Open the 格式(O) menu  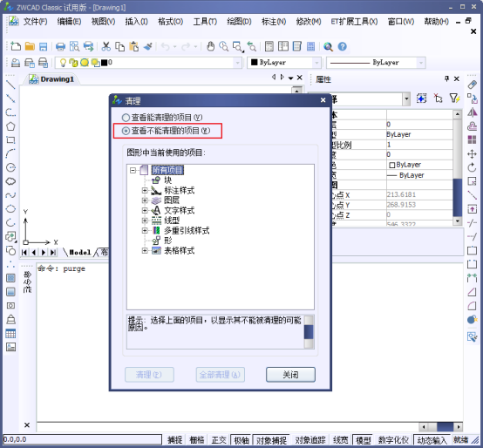[170, 22]
